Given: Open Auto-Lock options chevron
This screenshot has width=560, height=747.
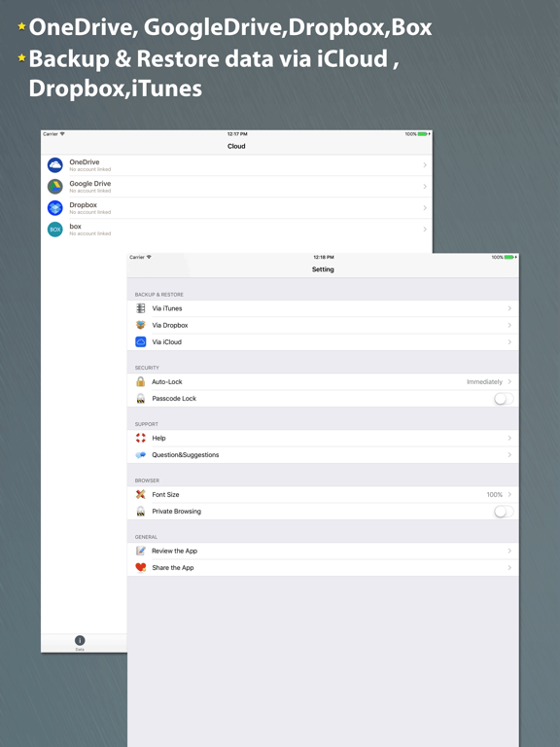Looking at the screenshot, I should pos(509,381).
